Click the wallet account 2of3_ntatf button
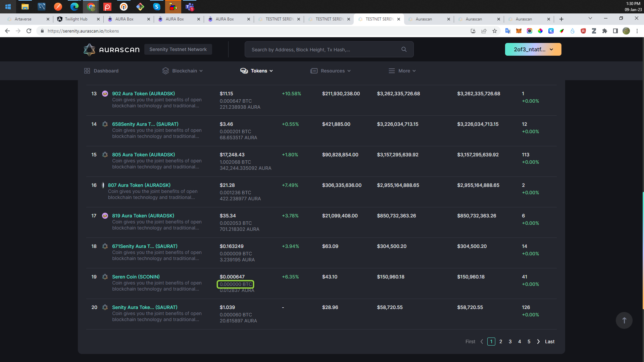This screenshot has width=644, height=362. pyautogui.click(x=533, y=49)
